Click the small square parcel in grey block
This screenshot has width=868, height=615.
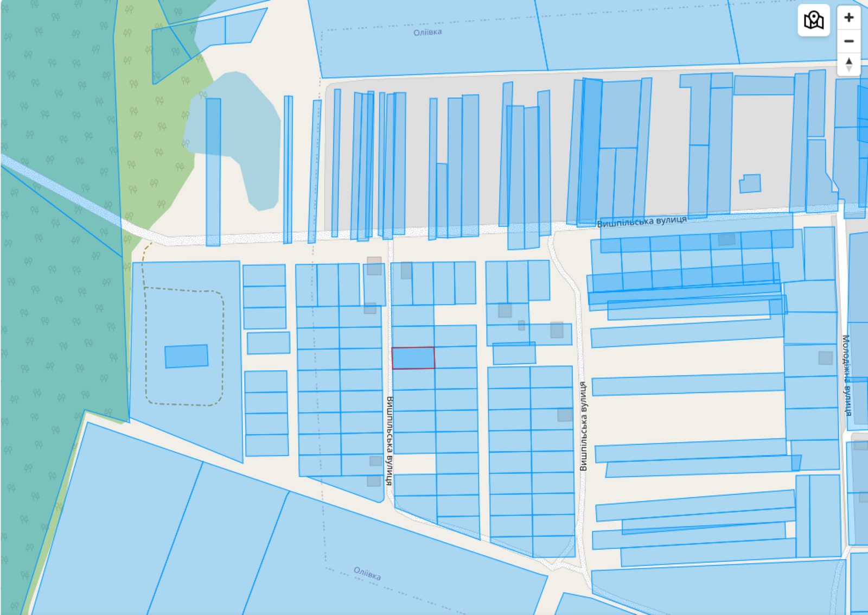(750, 183)
